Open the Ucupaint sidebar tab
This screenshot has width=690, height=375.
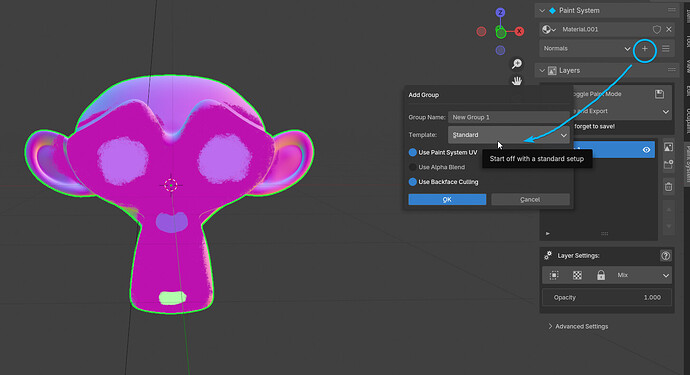(x=687, y=120)
